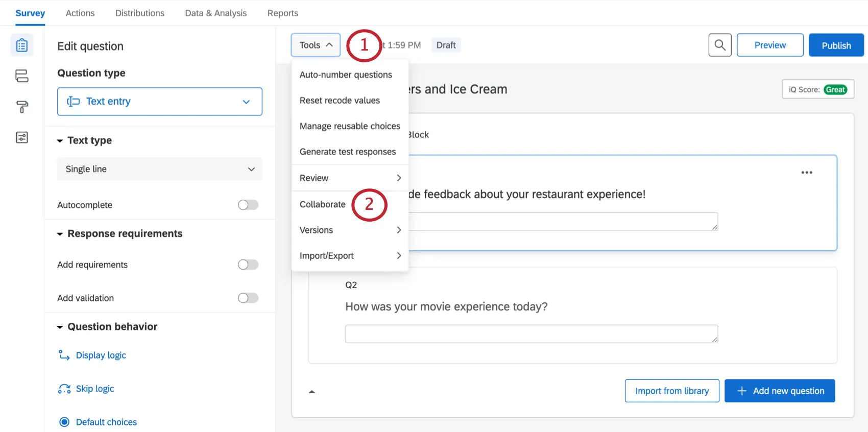This screenshot has width=868, height=432.
Task: Click the Add new question button
Action: click(x=780, y=391)
